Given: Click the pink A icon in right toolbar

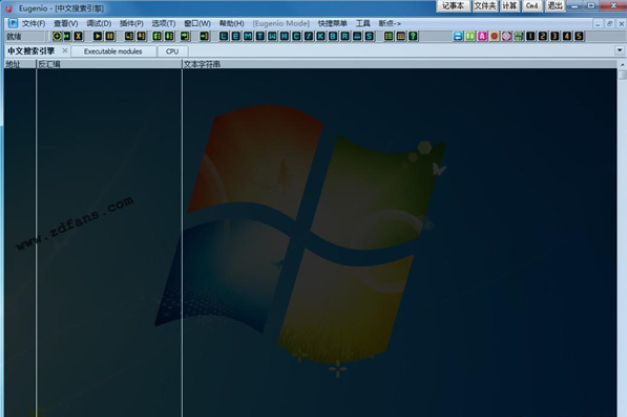Looking at the screenshot, I should click(482, 36).
